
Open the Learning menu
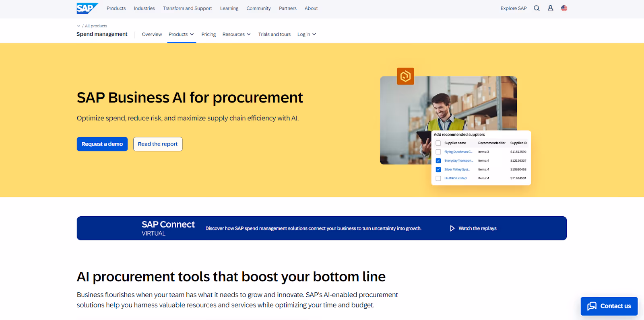tap(229, 8)
